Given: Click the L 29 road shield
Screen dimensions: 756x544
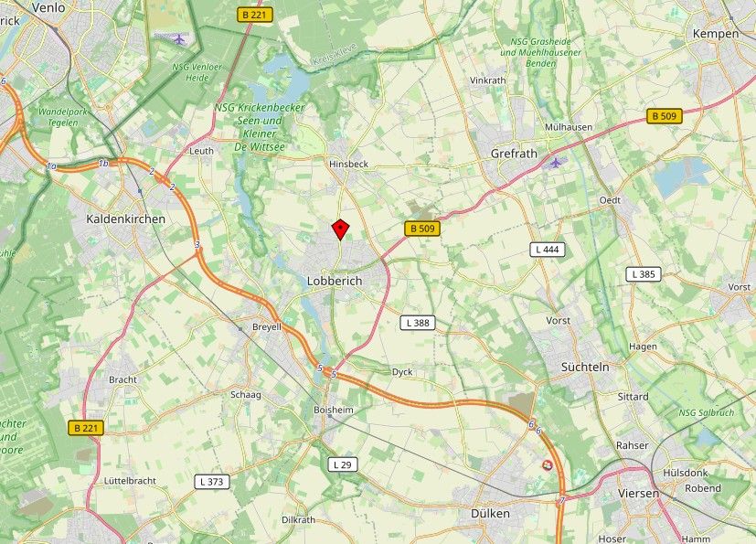Looking at the screenshot, I should pos(342,464).
